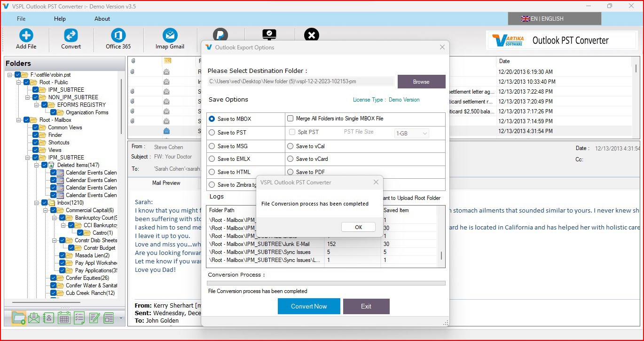The width and height of the screenshot is (644, 341).
Task: Click OK in the conversion completed dialog
Action: (x=358, y=227)
